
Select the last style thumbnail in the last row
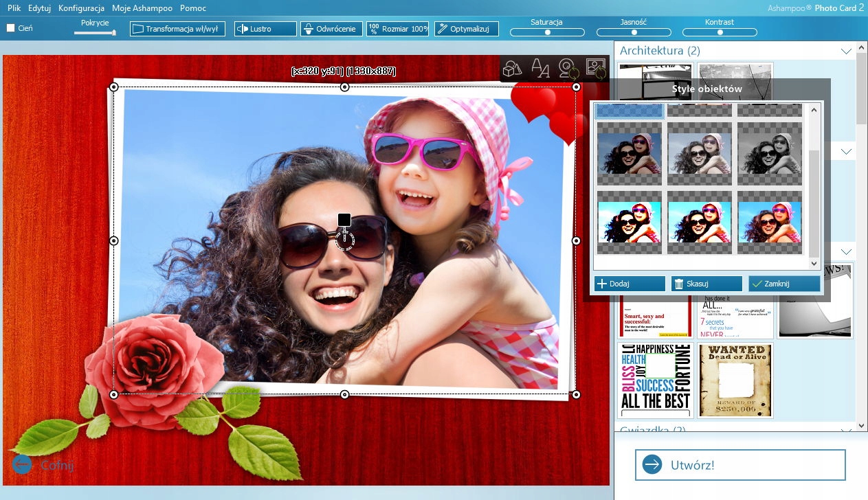[x=770, y=223]
